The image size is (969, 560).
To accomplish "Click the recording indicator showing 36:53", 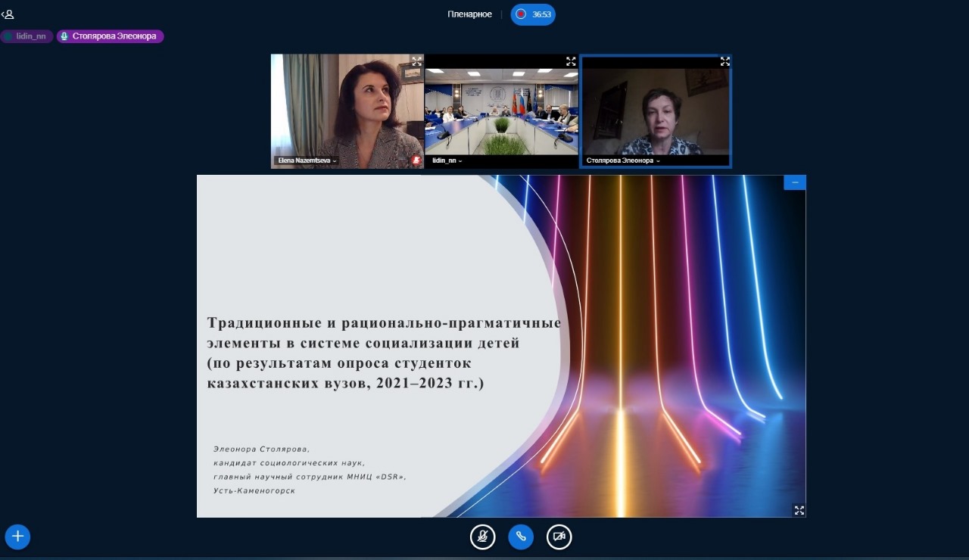I will click(533, 14).
